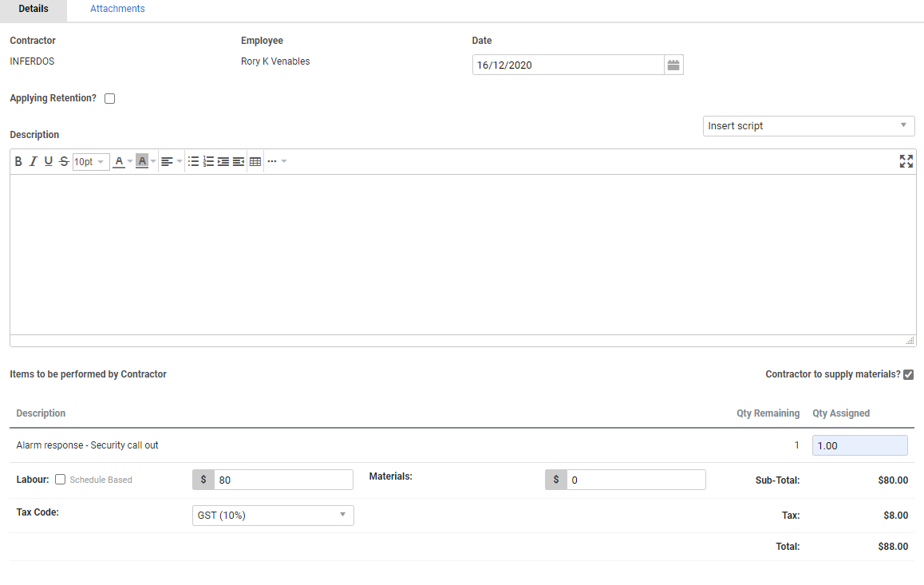The width and height of the screenshot is (924, 585).
Task: Click the Materials amount field
Action: (x=636, y=480)
